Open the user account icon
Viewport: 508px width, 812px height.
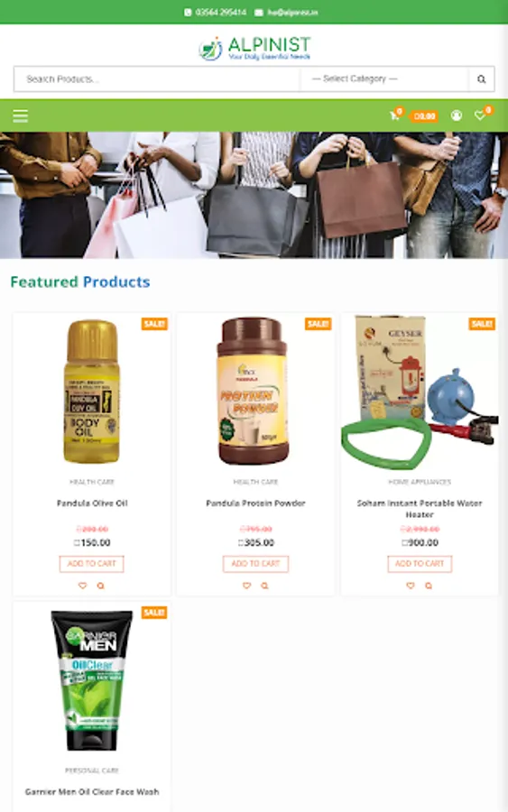pos(457,115)
